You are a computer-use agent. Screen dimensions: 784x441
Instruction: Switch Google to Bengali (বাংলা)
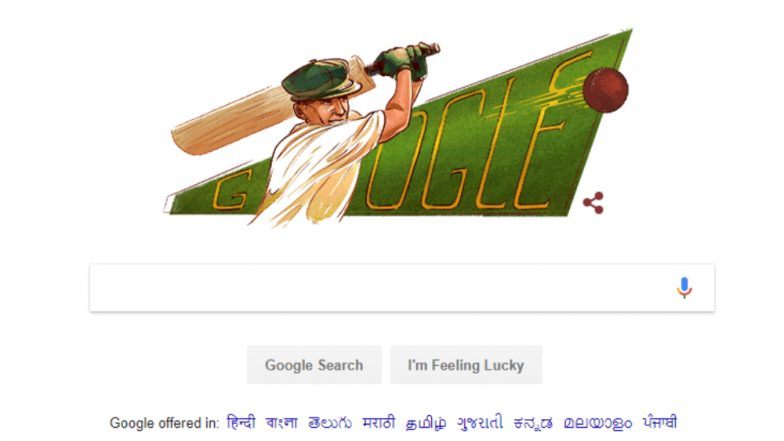click(282, 422)
